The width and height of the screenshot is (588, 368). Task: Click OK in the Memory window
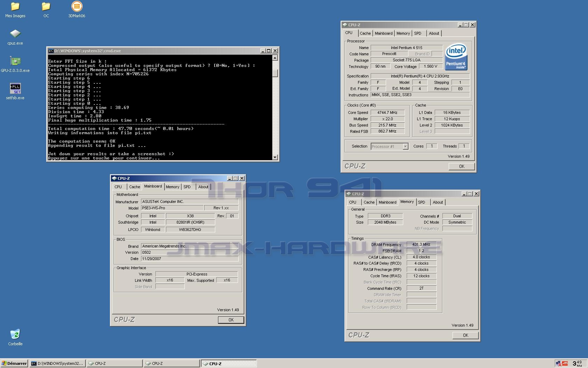point(465,335)
